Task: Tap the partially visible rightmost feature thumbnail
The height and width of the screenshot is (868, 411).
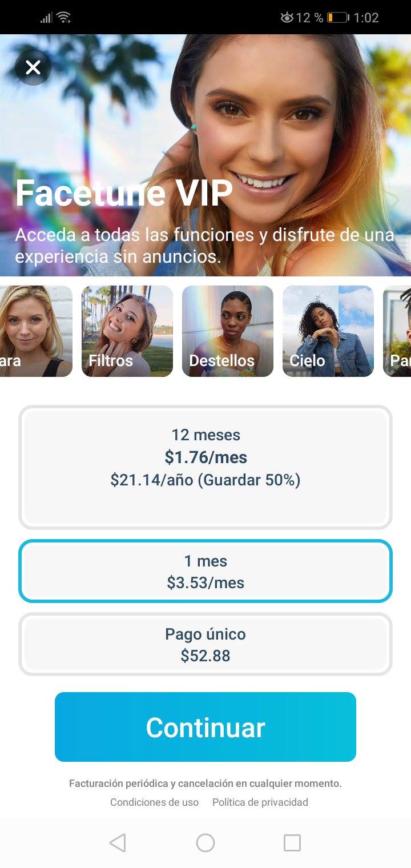Action: (x=397, y=331)
